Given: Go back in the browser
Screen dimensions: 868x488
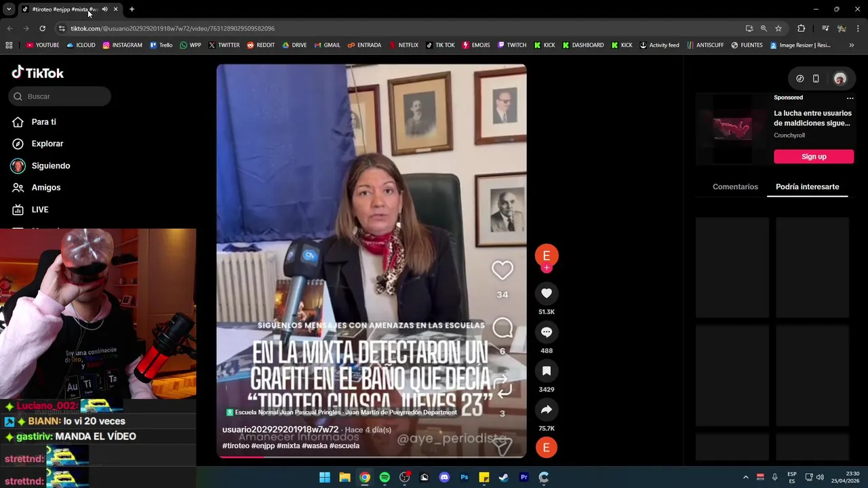Looking at the screenshot, I should pos(9,28).
